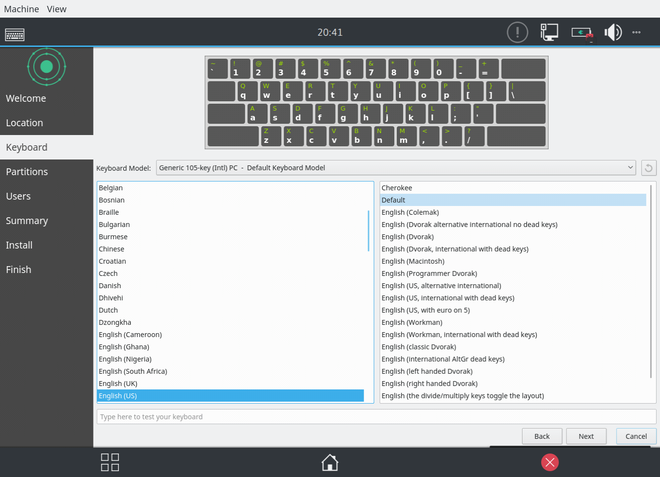Open the notifications alert icon
660x477 pixels.
516,32
